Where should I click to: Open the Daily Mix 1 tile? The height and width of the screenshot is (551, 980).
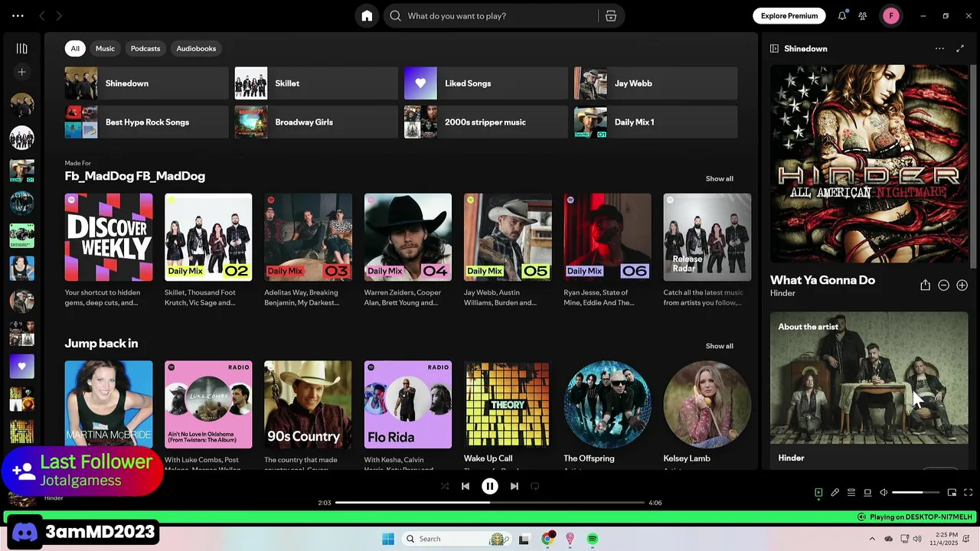click(x=656, y=122)
